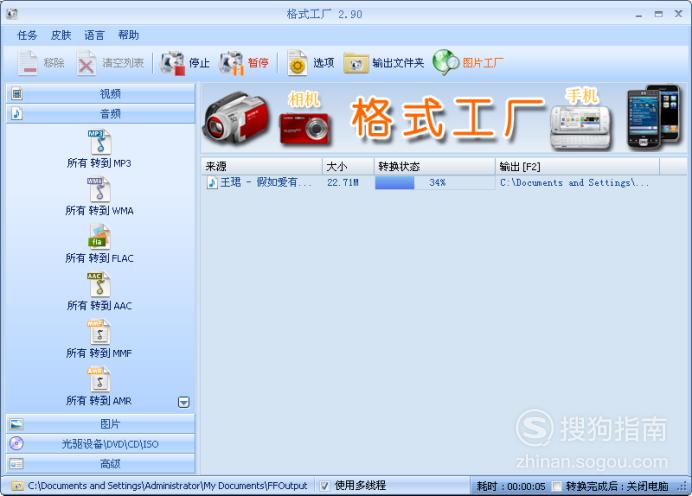Expand the 视频 (Video) category

101,94
